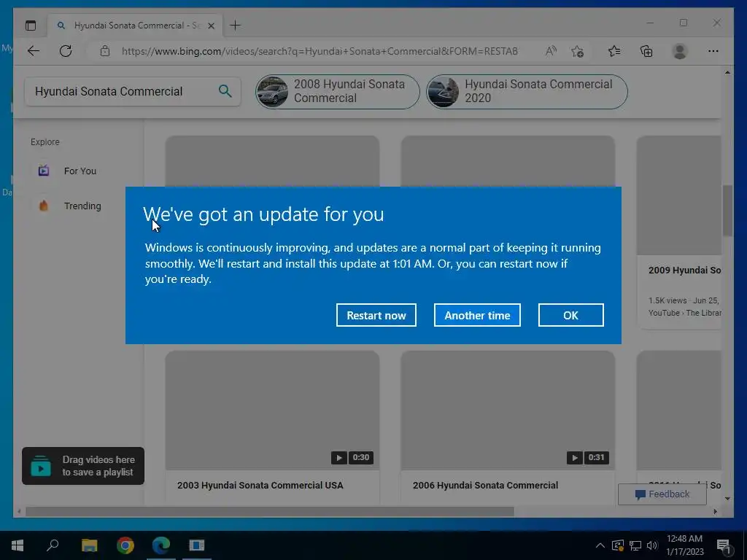Open the Read aloud icon
The width and height of the screenshot is (747, 560).
(551, 51)
